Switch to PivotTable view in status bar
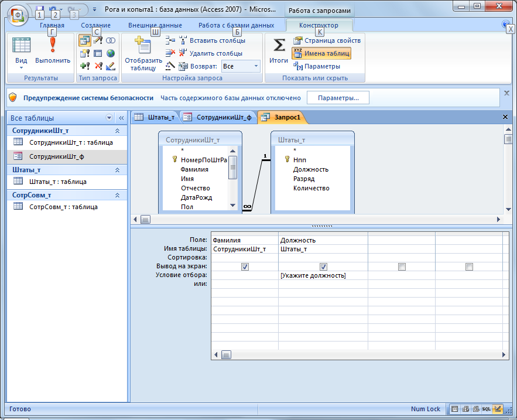 click(465, 409)
